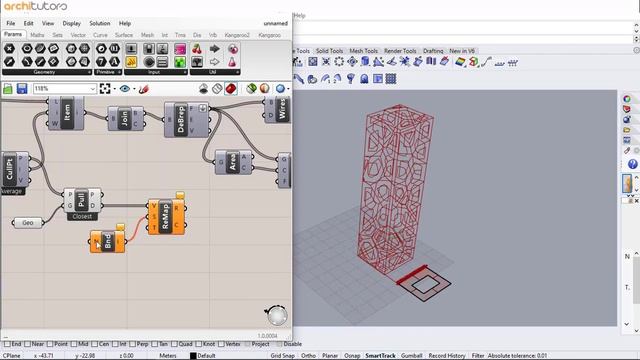Image resolution: width=640 pixels, height=360 pixels.
Task: Open the Rhino Solid Tools tab
Action: click(x=329, y=51)
